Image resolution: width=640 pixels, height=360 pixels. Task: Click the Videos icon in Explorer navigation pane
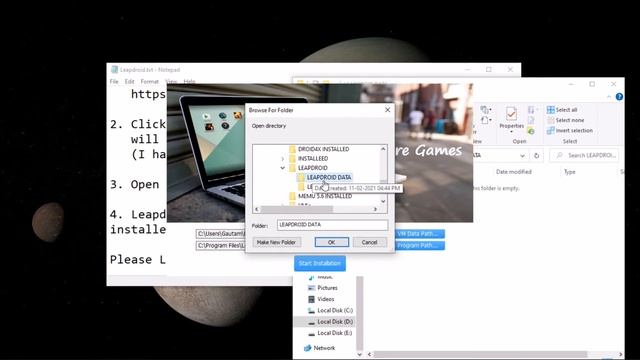pos(311,299)
